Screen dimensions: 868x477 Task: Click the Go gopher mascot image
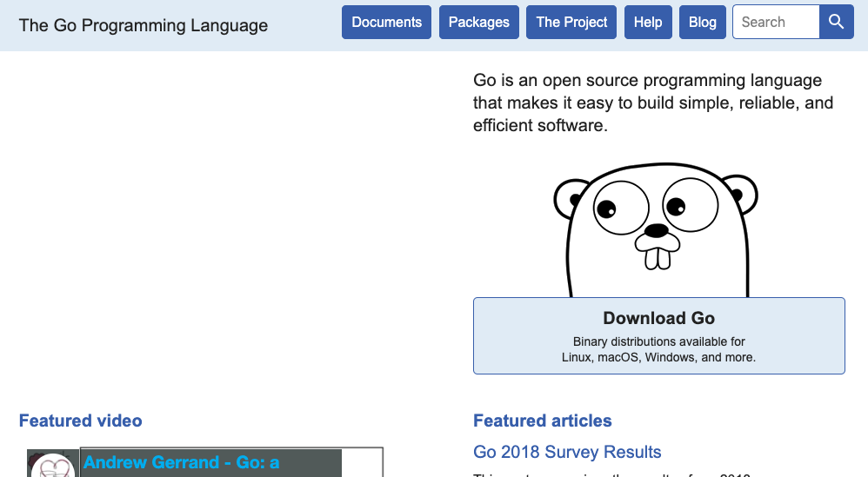(x=656, y=230)
